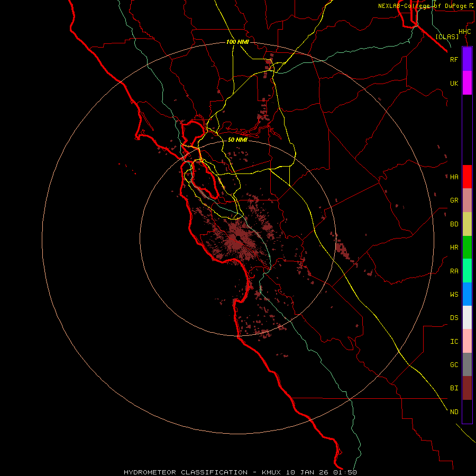Click the radar site center dot

(x=239, y=237)
